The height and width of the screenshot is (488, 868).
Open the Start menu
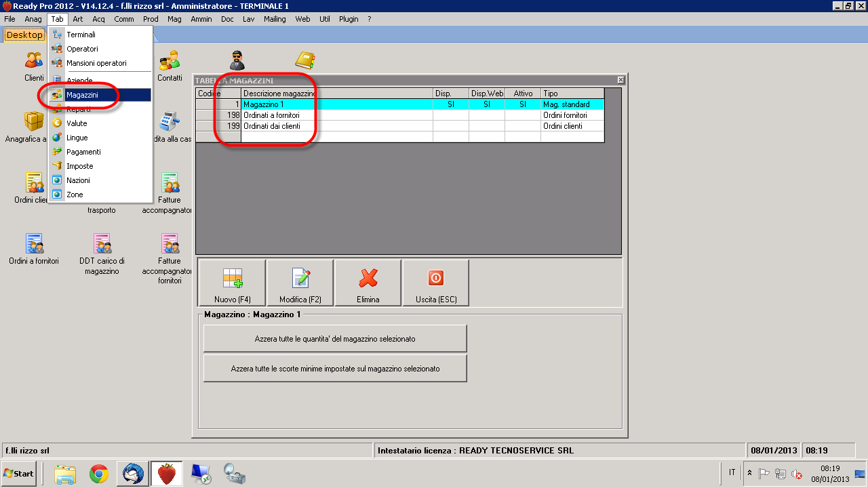click(x=18, y=473)
